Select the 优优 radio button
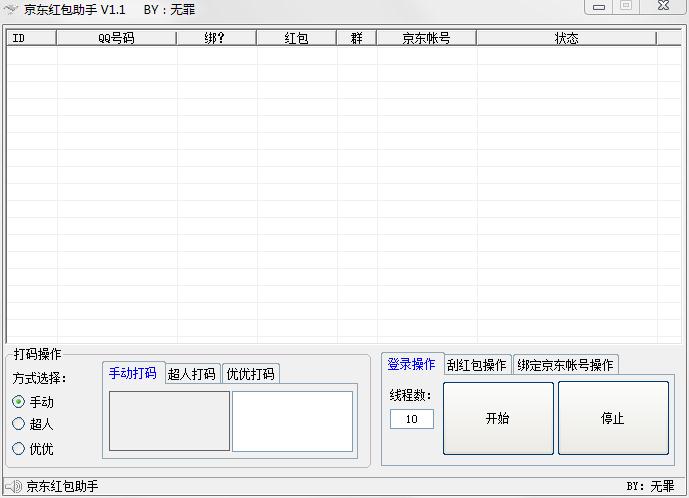 click(x=19, y=449)
